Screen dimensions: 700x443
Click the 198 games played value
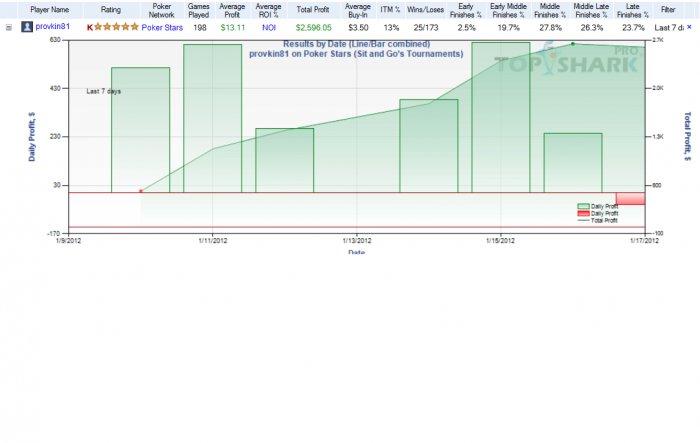click(200, 28)
